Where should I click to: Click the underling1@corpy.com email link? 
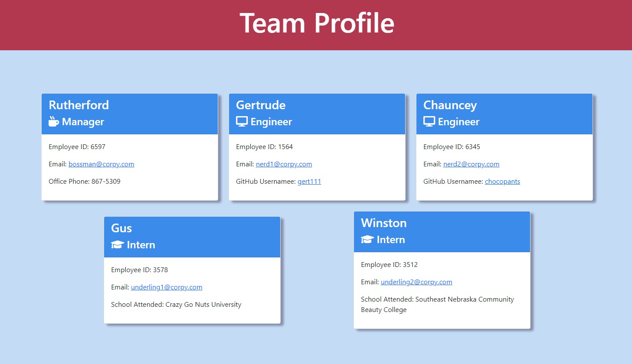167,287
